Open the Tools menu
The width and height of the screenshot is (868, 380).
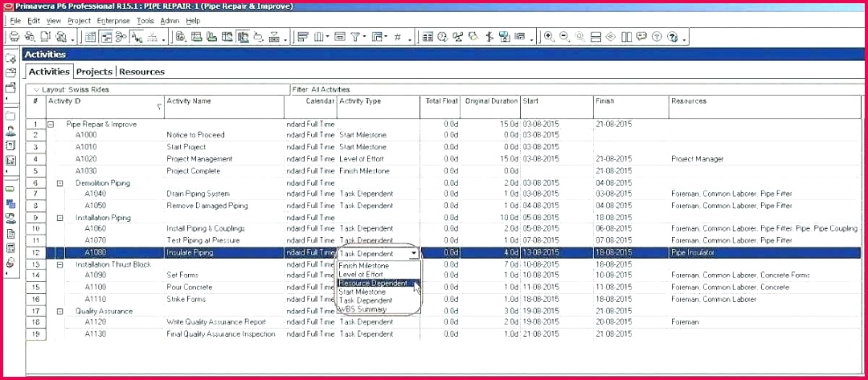(145, 20)
